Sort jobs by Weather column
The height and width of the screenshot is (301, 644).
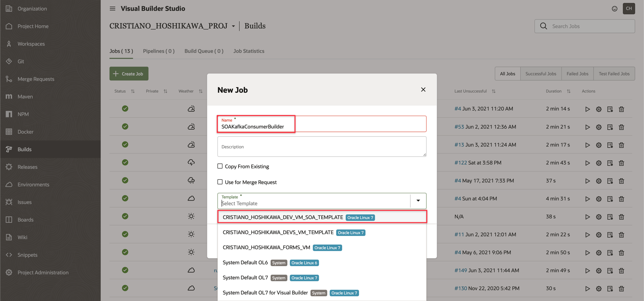click(201, 91)
